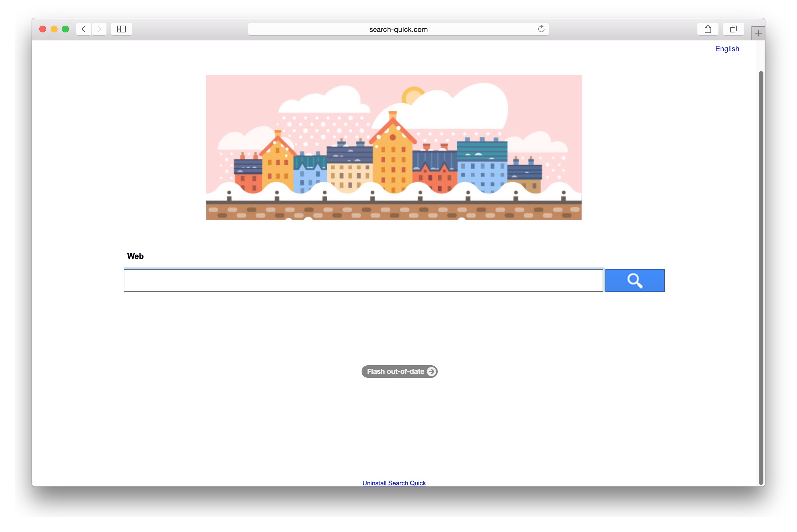
Task: Click the search-quick.com address bar
Action: point(398,29)
